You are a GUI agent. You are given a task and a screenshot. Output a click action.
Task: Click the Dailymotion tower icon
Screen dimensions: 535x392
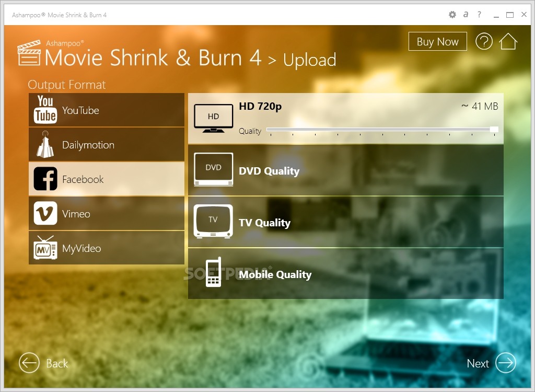pos(45,144)
